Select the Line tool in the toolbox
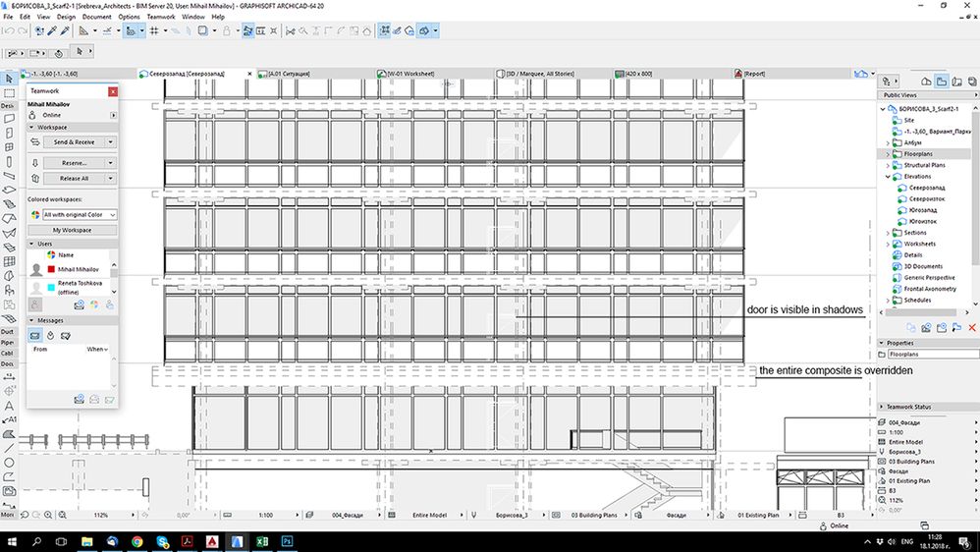 coord(9,448)
